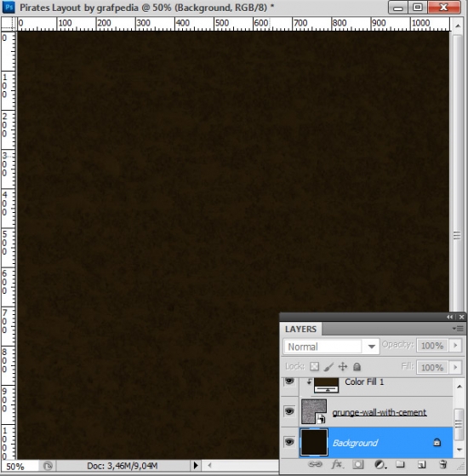The image size is (468, 476).
Task: Switch to the LAYERS tab
Action: 300,329
